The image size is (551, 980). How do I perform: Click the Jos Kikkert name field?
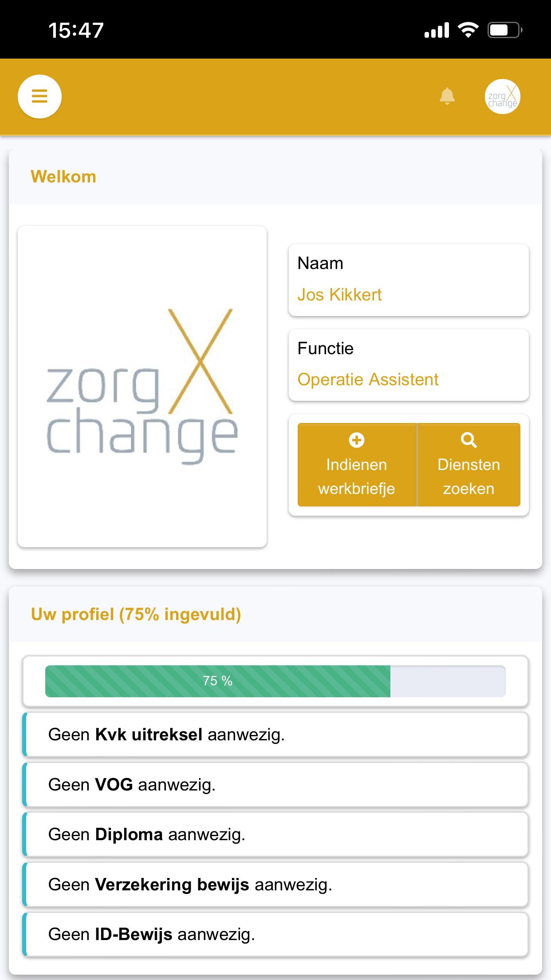409,280
